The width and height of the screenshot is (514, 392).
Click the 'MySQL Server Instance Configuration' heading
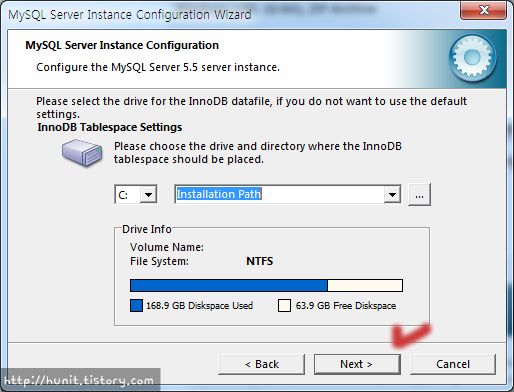coord(122,45)
